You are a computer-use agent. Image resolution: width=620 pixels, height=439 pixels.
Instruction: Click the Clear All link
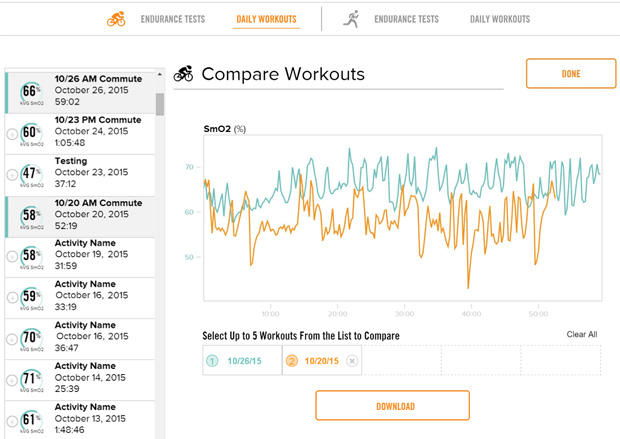coord(581,334)
